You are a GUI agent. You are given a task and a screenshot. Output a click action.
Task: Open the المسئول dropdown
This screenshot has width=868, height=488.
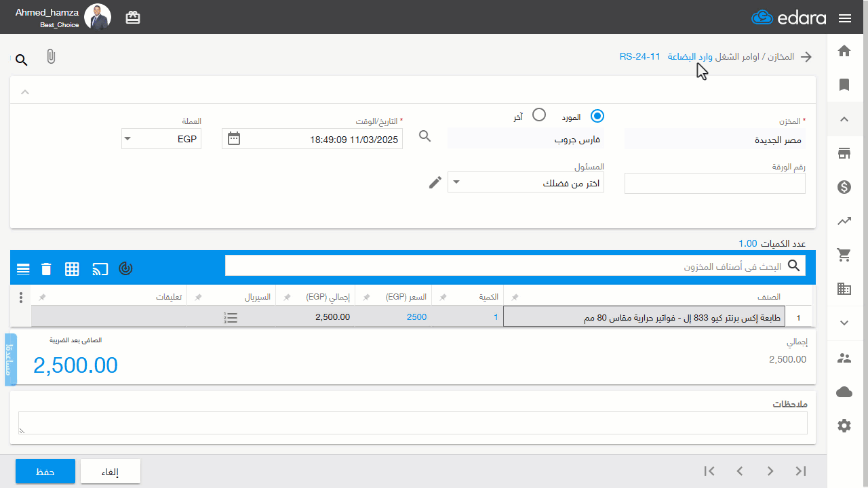(x=526, y=182)
